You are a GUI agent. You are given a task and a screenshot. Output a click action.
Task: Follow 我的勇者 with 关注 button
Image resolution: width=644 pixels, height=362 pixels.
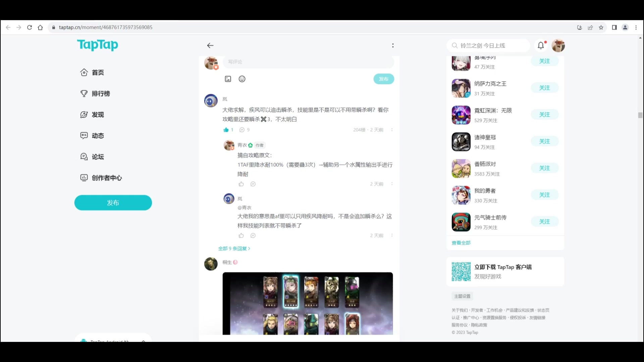(545, 195)
